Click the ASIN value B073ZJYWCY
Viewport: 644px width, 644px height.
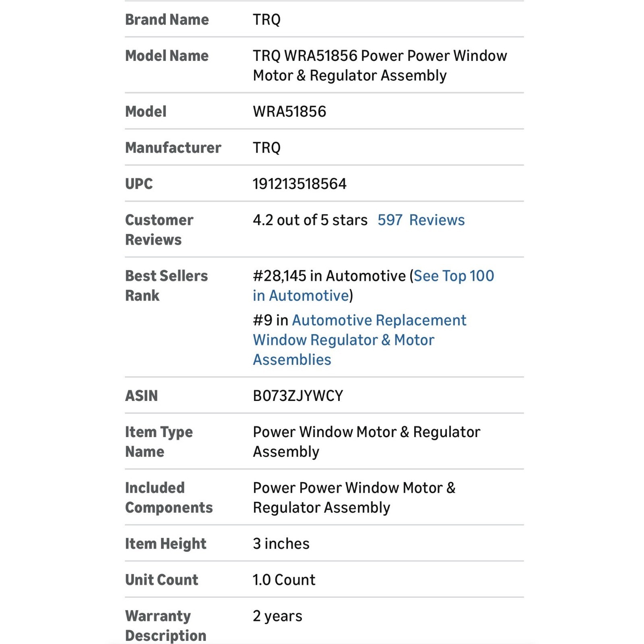pos(298,396)
